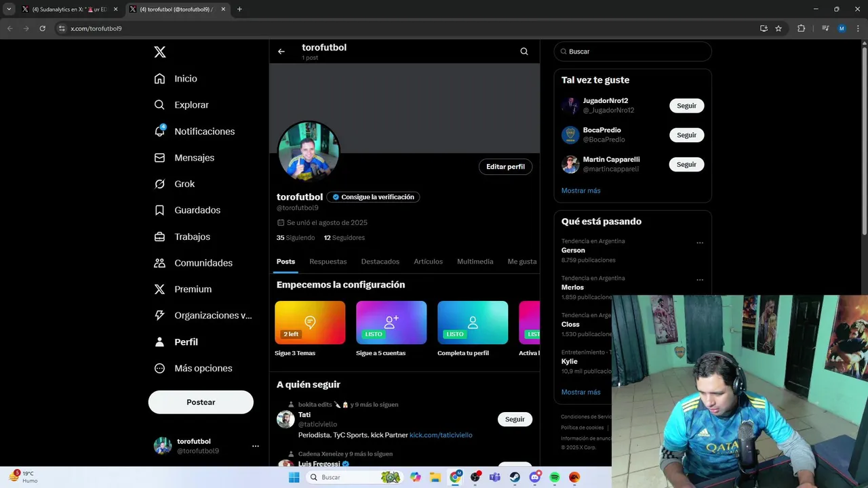868x488 pixels.
Task: Select the Respuestas tab
Action: 328,262
